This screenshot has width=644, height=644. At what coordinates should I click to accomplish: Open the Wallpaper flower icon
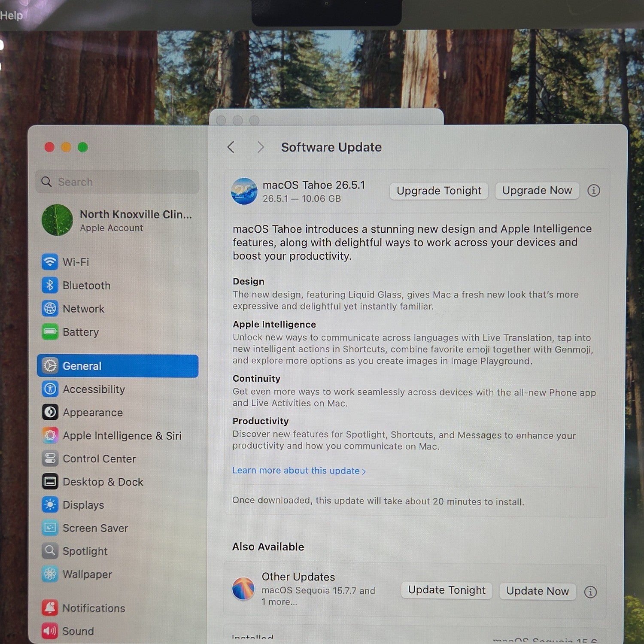coord(50,574)
